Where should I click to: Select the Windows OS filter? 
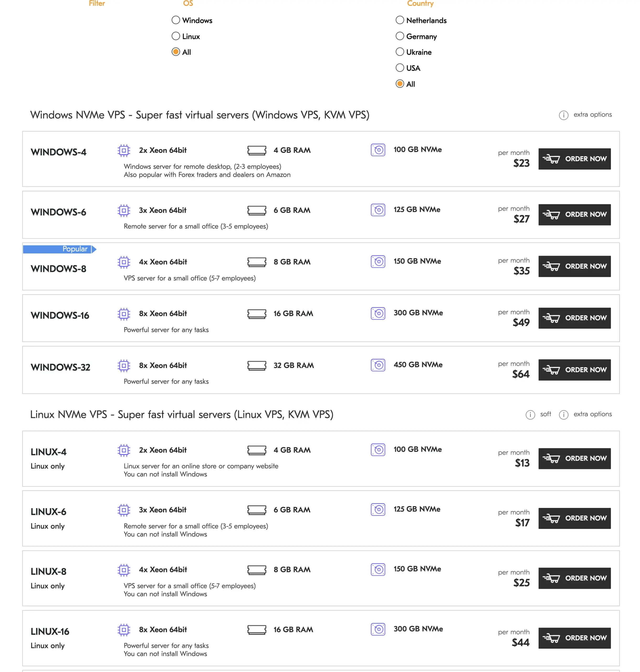176,20
